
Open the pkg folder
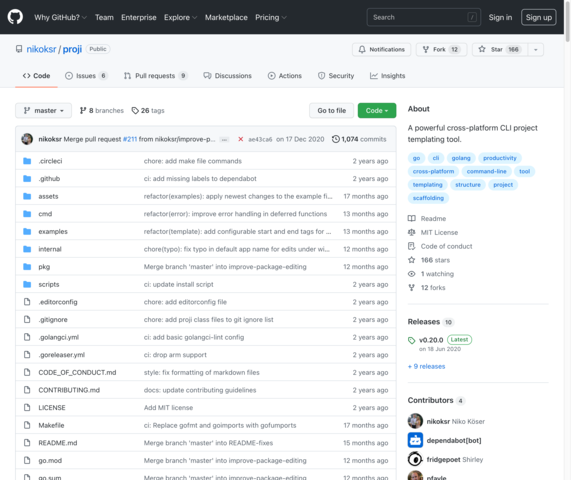[44, 267]
